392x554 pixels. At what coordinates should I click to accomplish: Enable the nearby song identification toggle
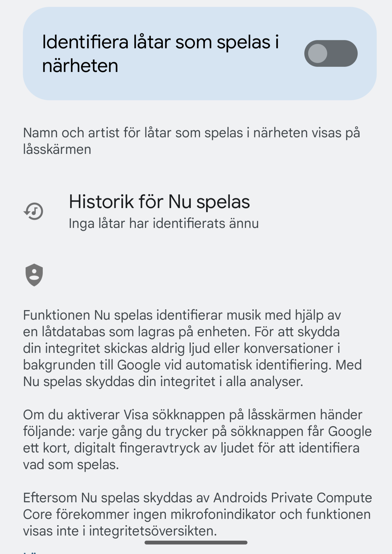pos(330,53)
